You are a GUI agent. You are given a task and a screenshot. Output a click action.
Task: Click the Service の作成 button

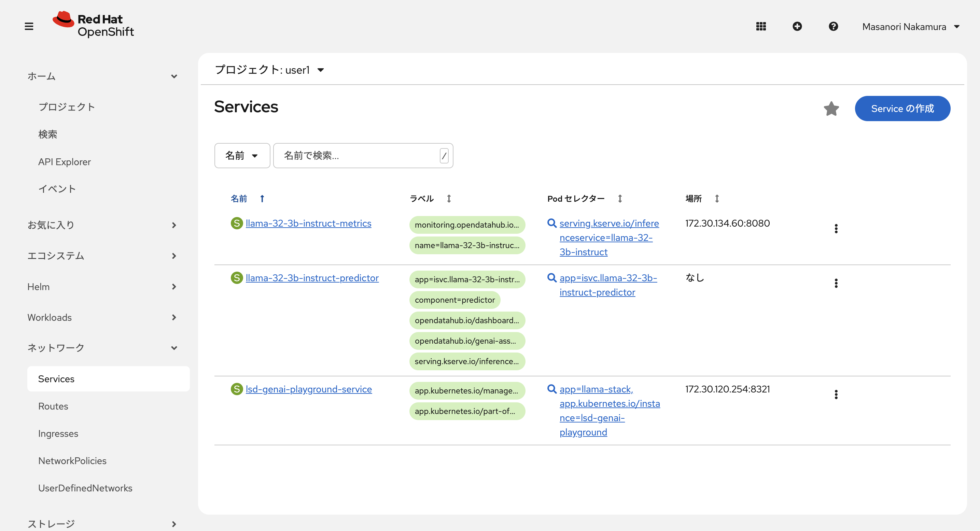[x=902, y=109]
